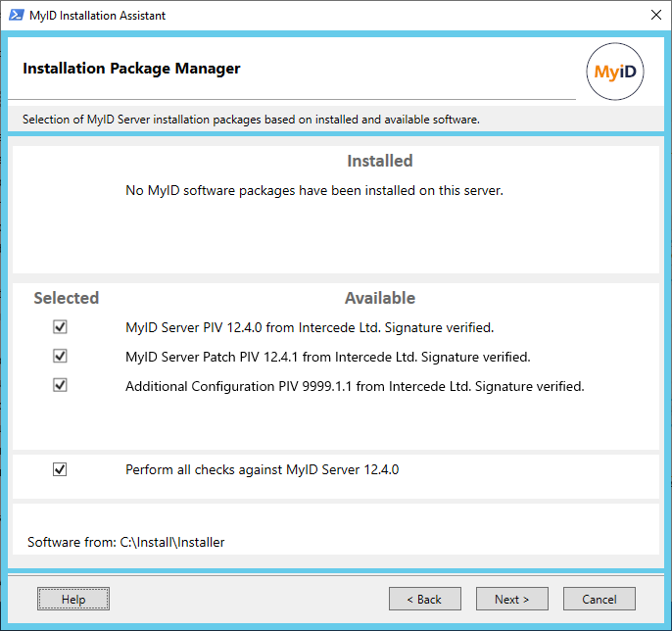Uncheck the MyID Server PIV 12.4.0 checkbox

61,327
